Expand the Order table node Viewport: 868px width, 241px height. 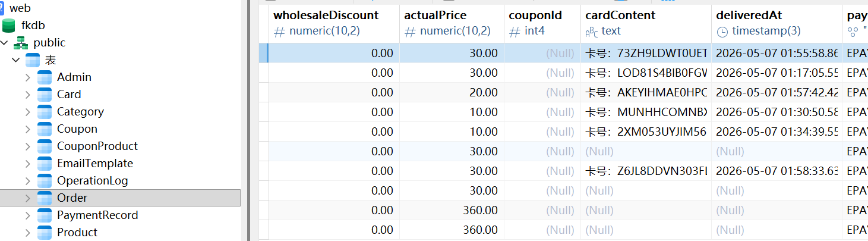[28, 198]
